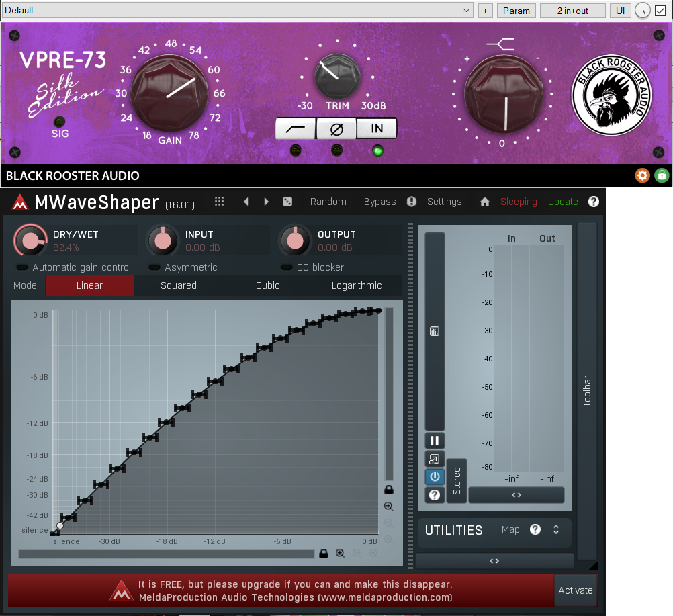Click the Utilities up/down arrows
Image resolution: width=673 pixels, height=616 pixels.
click(x=556, y=529)
